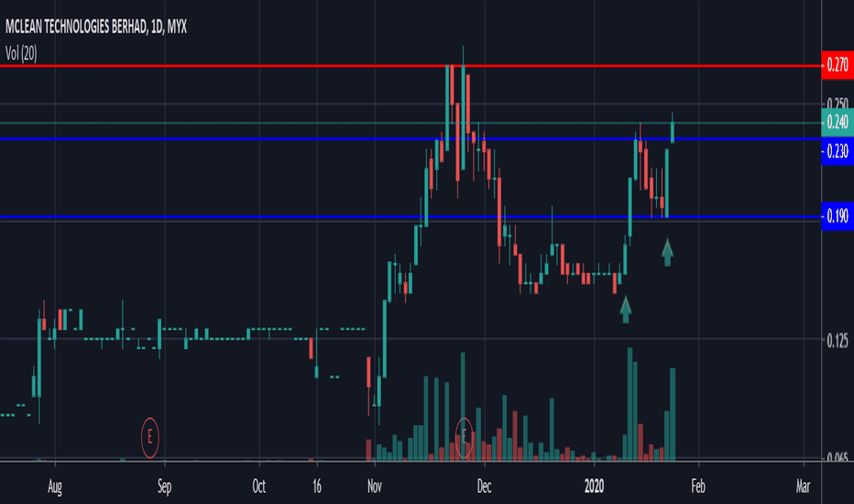Image resolution: width=854 pixels, height=504 pixels.
Task: Click the red 0.270 price label
Action: (838, 65)
